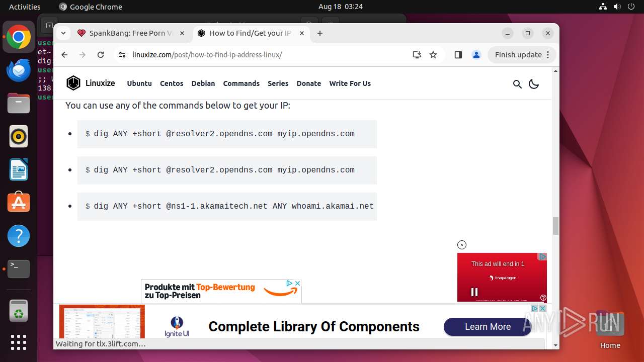Go forward in browser history
Screen dimensions: 644x362
[83, 55]
